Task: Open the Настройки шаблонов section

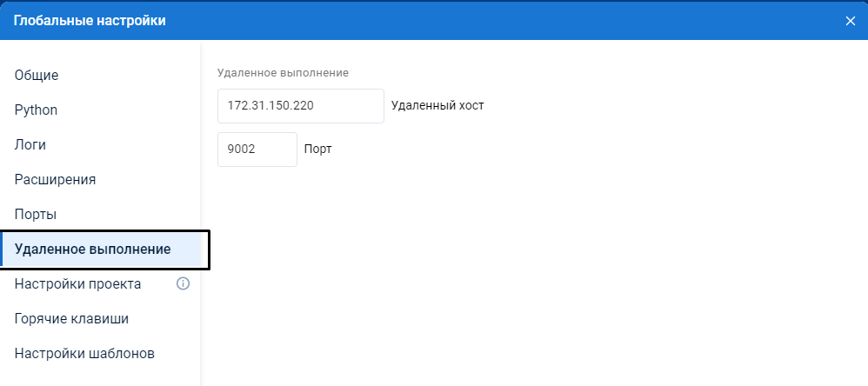Action: (84, 354)
